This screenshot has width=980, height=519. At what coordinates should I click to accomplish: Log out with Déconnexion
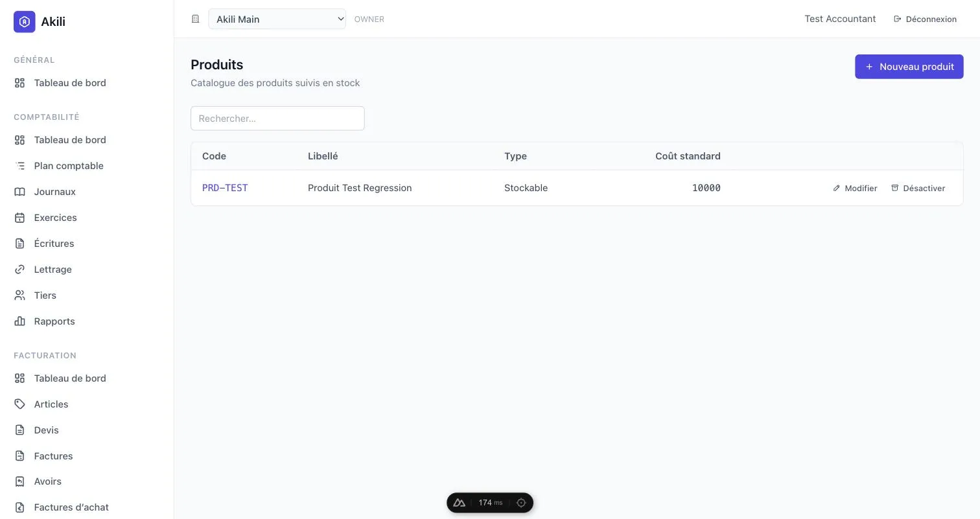point(925,19)
